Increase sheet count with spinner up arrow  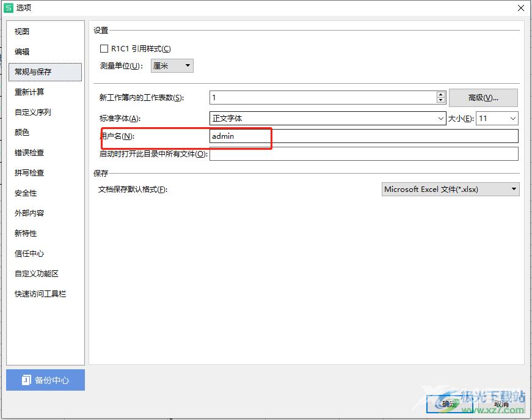click(x=441, y=95)
